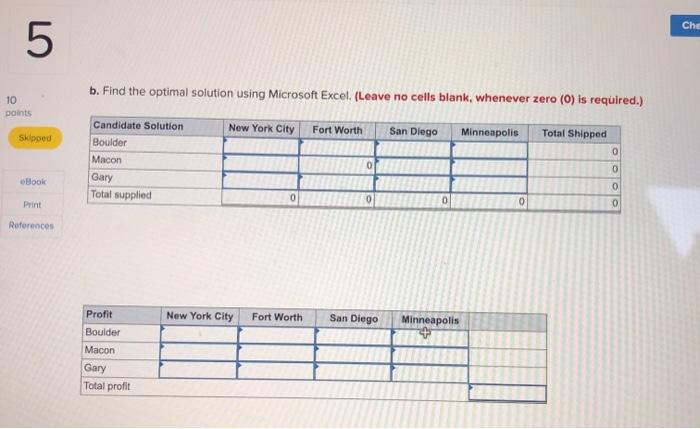Screen dimensions: 700x429
Task: Click question number 5 heading
Action: [40, 40]
